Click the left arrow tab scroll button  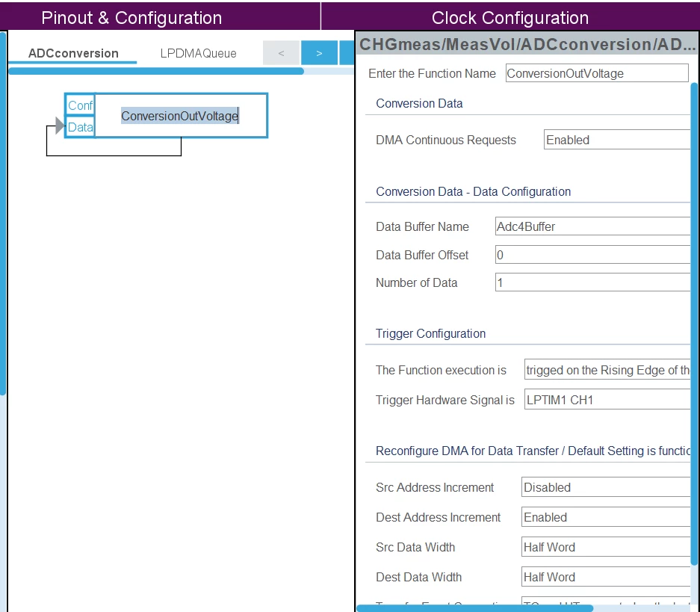point(281,53)
